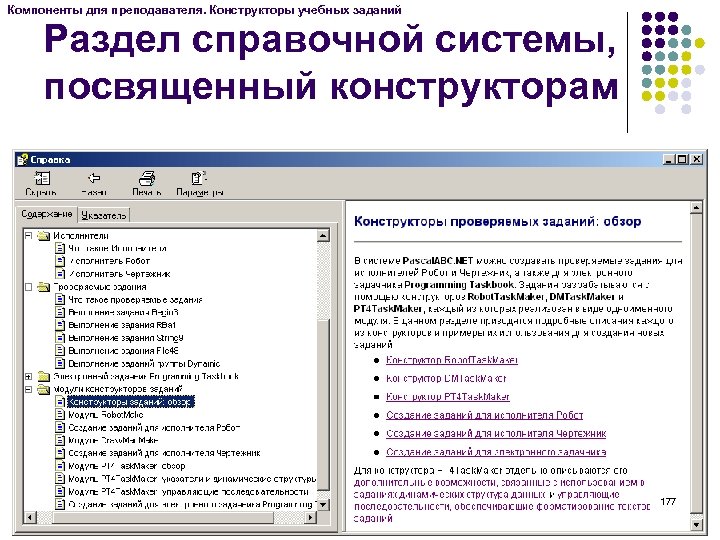Viewport: 720px width, 540px height.
Task: Collapse the Проверяемые задания tree node
Action: tap(28, 287)
